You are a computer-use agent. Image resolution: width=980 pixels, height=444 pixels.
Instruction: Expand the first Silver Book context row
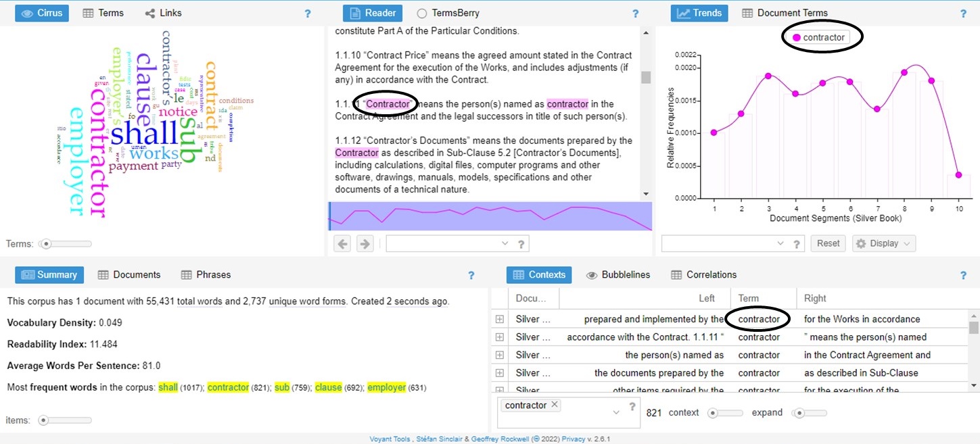click(x=500, y=319)
